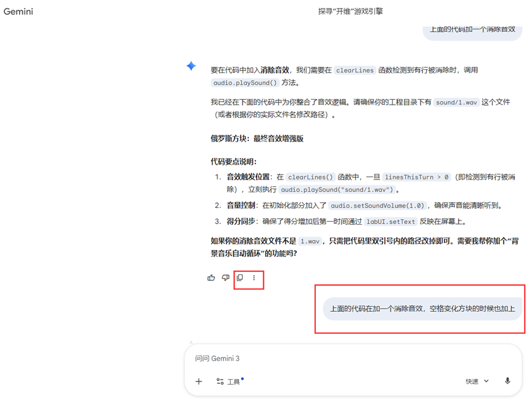The image size is (532, 400).
Task: Click the inline code audio.playSound("sound/1.wav")
Action: 337,190
